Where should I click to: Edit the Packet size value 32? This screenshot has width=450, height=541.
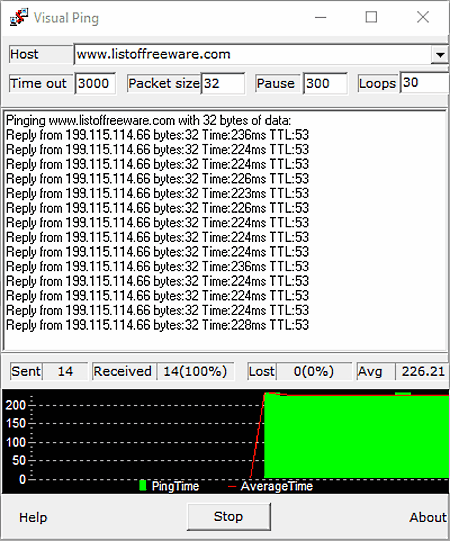click(223, 83)
